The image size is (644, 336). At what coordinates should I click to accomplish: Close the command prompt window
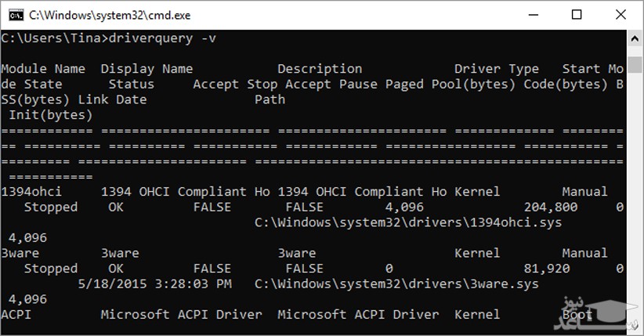pos(619,14)
